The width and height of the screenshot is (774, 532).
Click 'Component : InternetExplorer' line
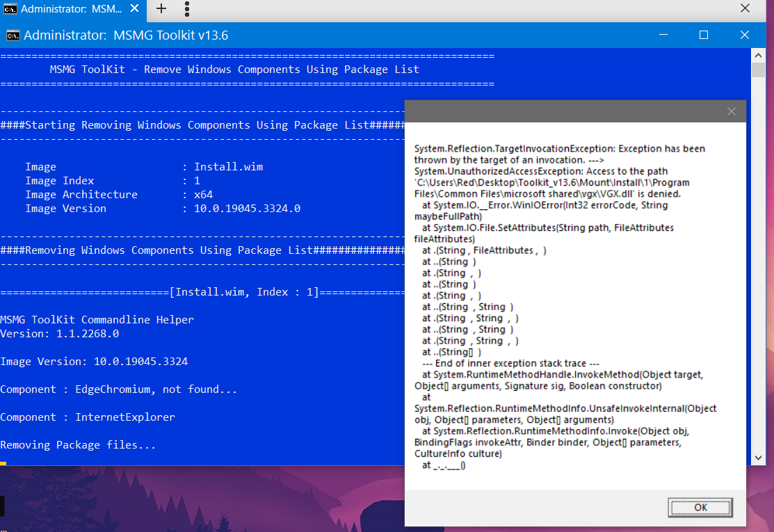88,417
